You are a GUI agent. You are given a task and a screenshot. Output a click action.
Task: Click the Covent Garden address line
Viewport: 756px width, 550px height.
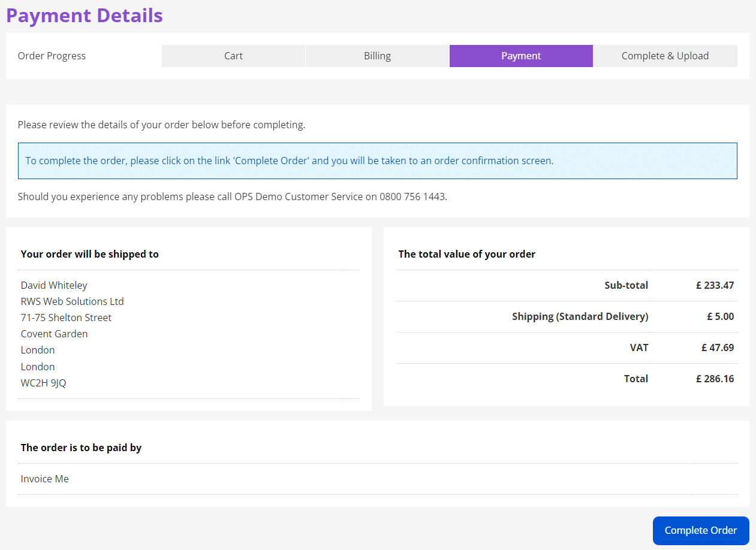54,334
